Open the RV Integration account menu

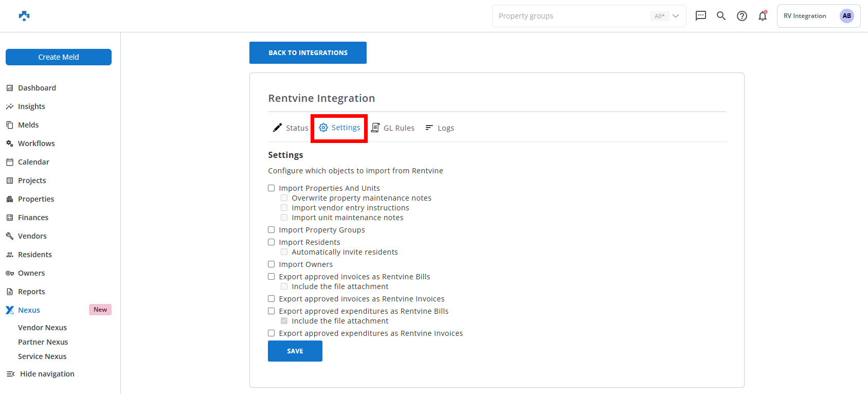tap(805, 16)
